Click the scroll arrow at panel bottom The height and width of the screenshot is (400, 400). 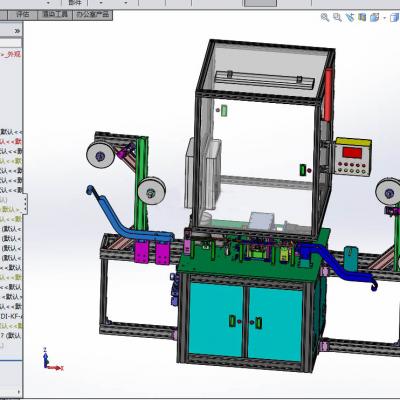coord(19,392)
